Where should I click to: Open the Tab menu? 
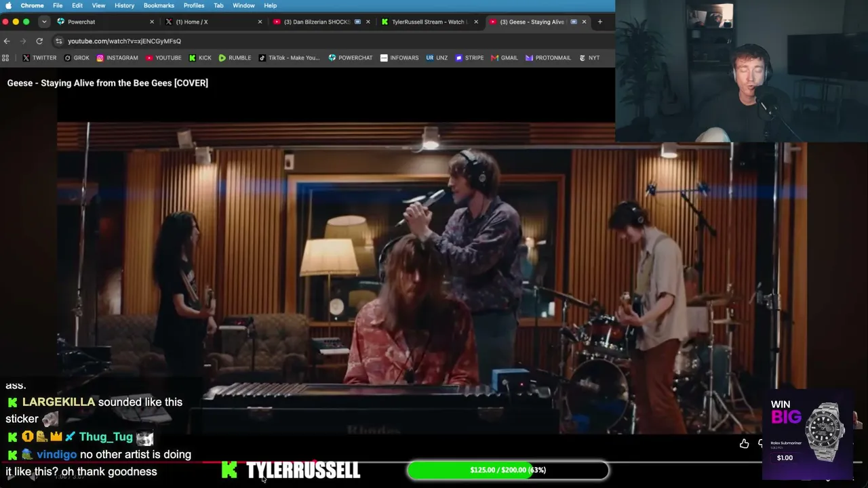[x=218, y=5]
